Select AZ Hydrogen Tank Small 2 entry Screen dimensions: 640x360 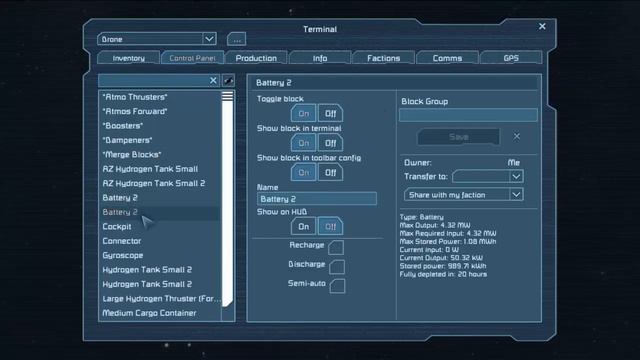coord(160,183)
